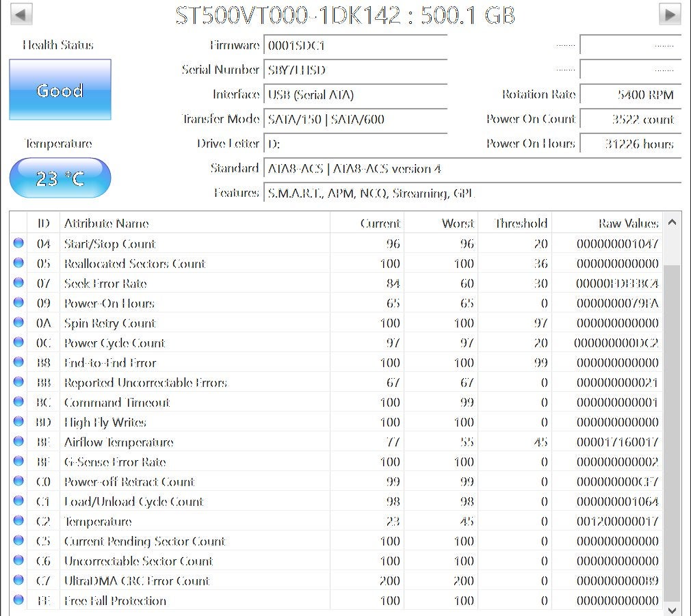
Task: Go to next disk with right arrow
Action: click(x=670, y=14)
